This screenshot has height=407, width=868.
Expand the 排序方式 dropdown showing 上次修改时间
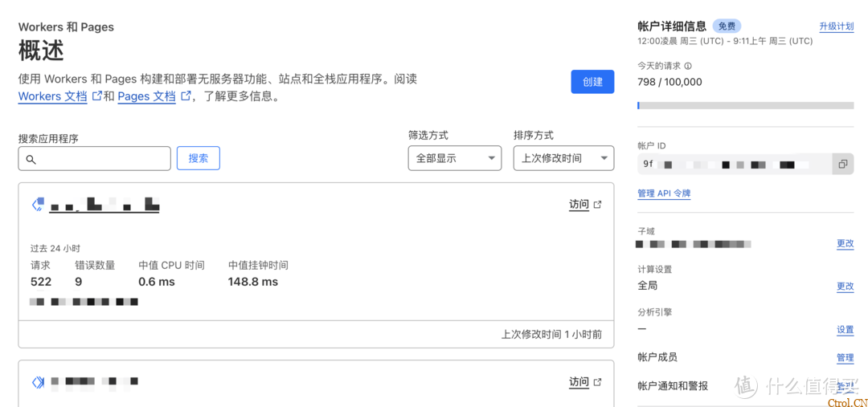click(563, 158)
